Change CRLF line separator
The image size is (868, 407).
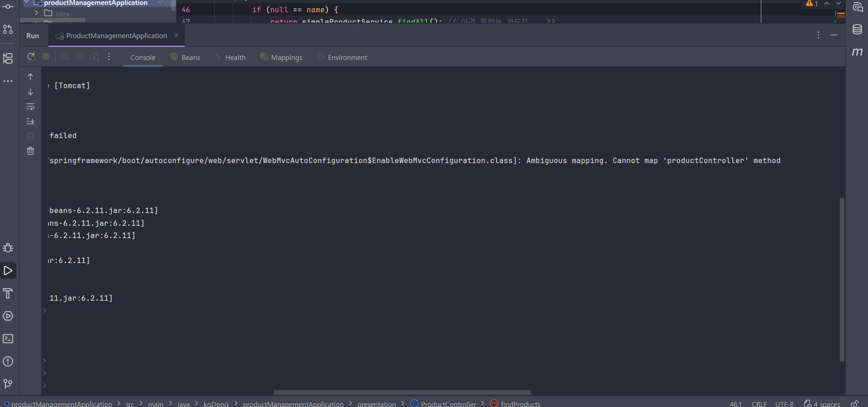tap(759, 404)
